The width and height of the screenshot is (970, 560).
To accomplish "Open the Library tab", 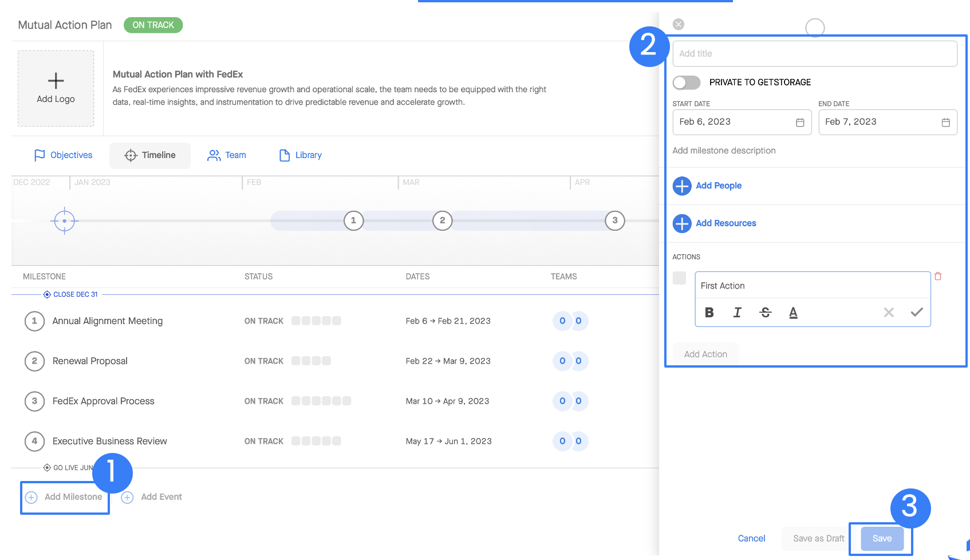I will (300, 155).
